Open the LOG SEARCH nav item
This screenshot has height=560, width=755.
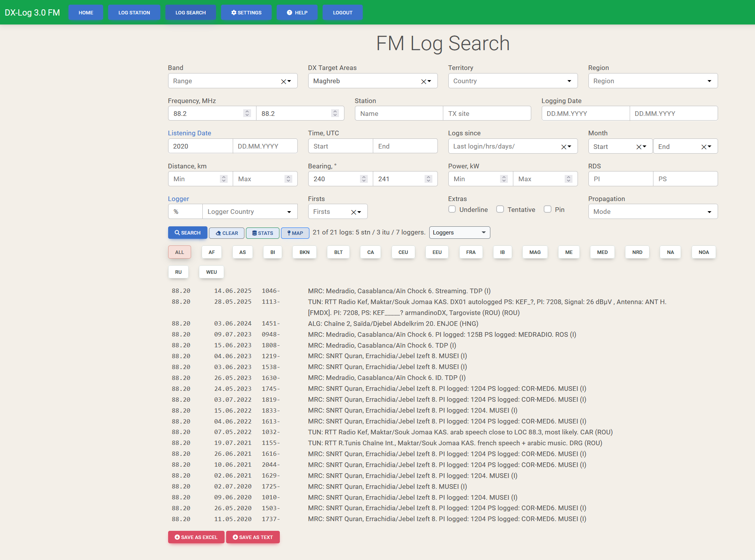[x=190, y=12]
